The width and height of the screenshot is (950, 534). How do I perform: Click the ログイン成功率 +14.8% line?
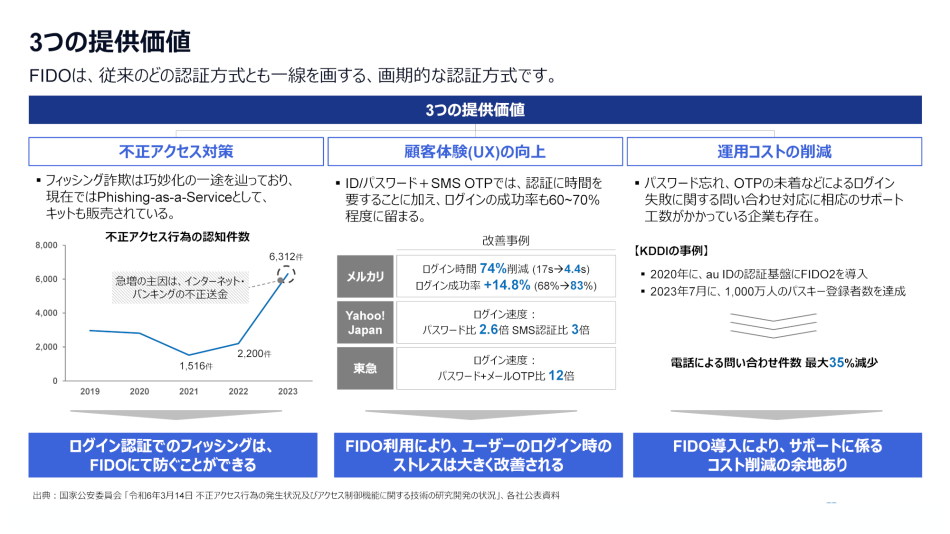tap(506, 285)
